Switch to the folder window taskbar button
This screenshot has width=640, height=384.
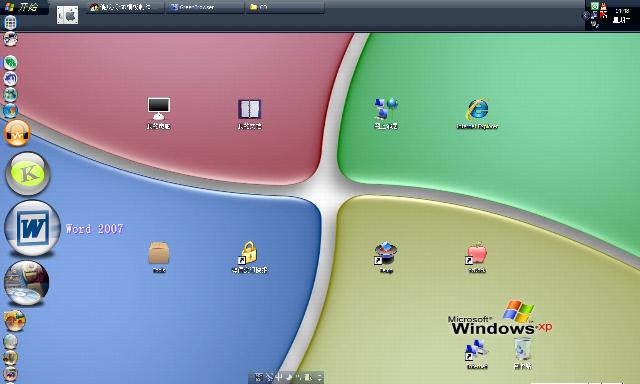pyautogui.click(x=284, y=7)
